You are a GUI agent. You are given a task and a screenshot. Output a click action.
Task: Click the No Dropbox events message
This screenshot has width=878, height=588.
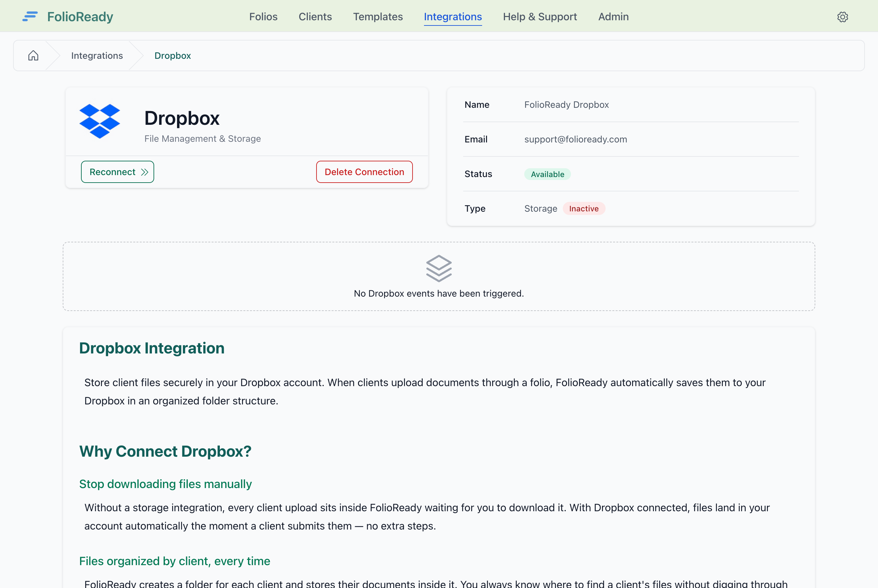pos(439,293)
